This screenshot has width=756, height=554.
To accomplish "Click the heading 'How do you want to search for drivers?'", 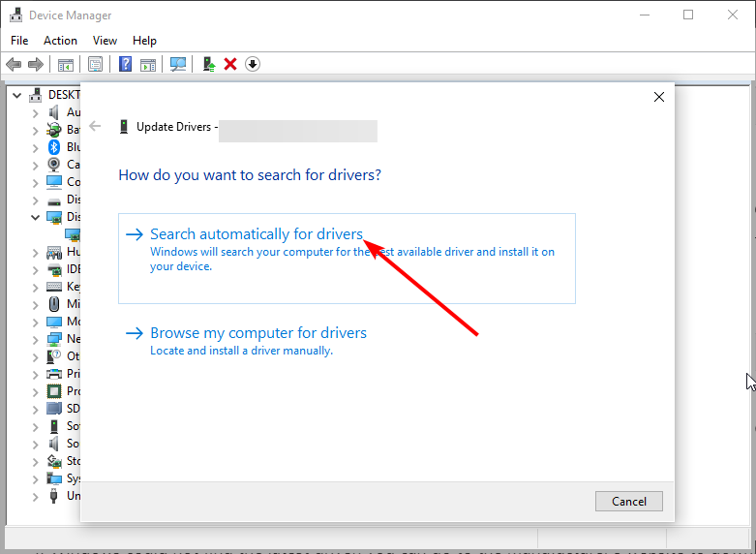I will click(x=250, y=174).
